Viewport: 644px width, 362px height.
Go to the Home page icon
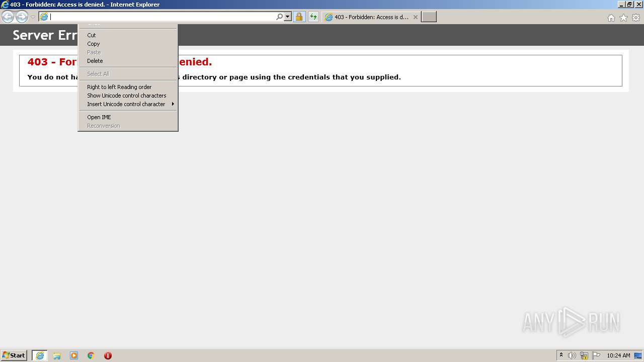click(x=611, y=18)
